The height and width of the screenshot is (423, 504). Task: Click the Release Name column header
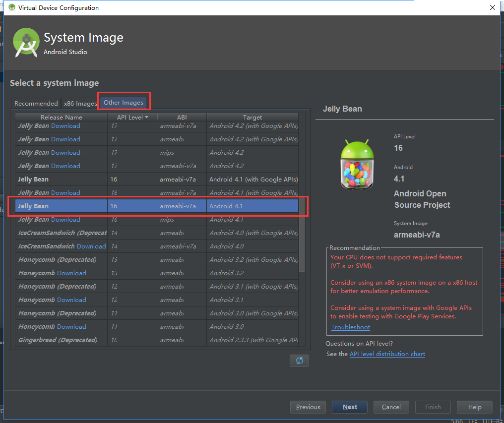point(62,118)
